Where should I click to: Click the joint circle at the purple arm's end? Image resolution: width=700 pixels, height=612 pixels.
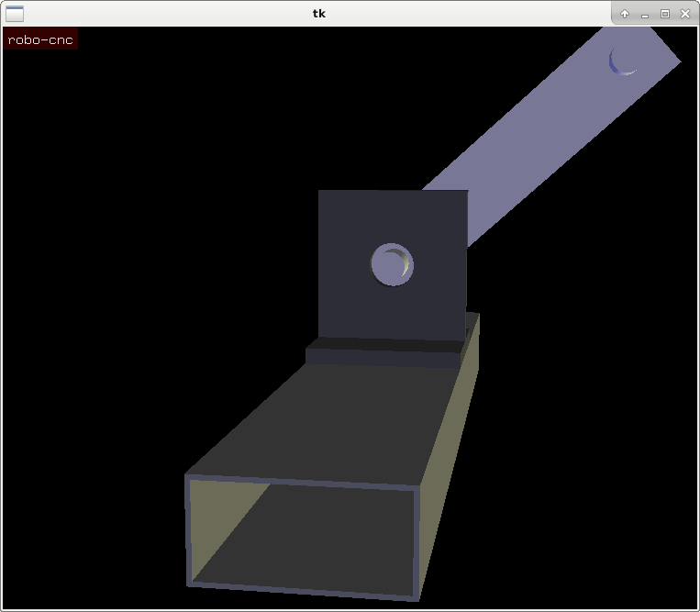[624, 61]
